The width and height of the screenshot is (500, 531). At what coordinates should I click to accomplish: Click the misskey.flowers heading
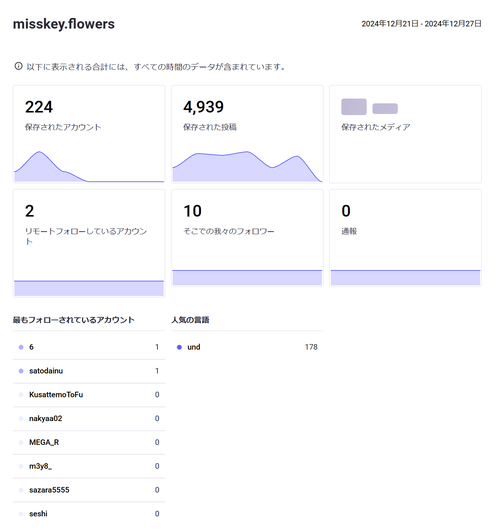pos(64,24)
